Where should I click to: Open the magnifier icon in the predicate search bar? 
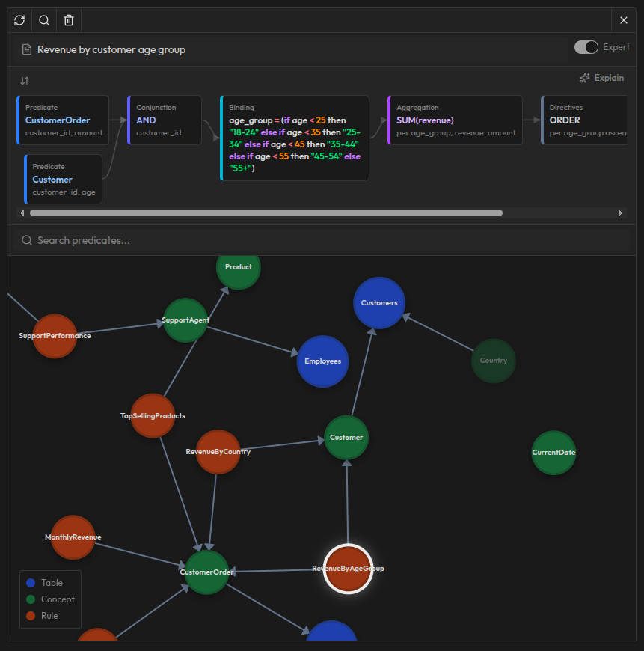[26, 240]
